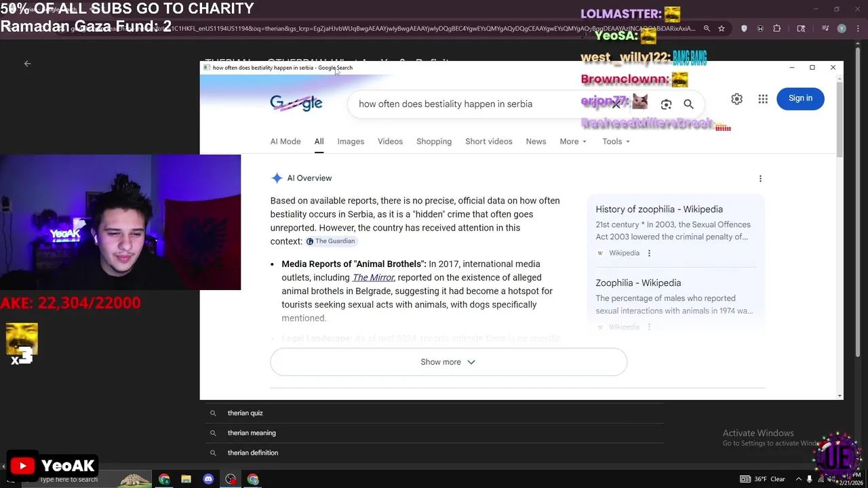Image resolution: width=868 pixels, height=488 pixels.
Task: Click the Sign in button
Action: pos(800,98)
